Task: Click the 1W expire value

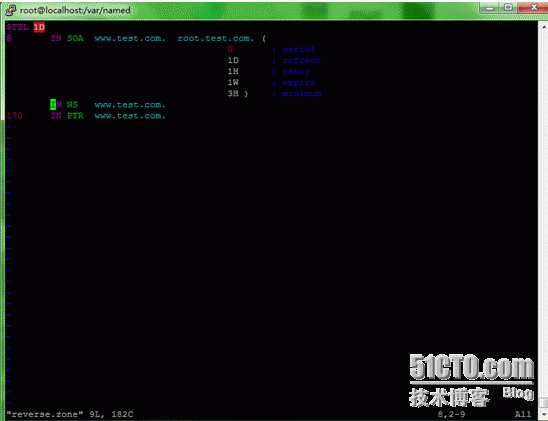Action: pos(233,83)
